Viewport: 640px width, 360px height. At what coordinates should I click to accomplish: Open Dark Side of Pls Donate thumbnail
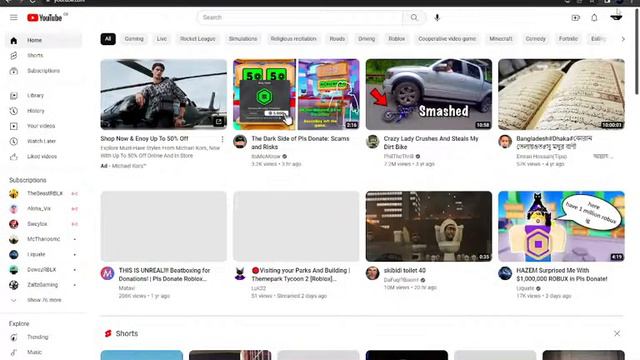pos(296,94)
